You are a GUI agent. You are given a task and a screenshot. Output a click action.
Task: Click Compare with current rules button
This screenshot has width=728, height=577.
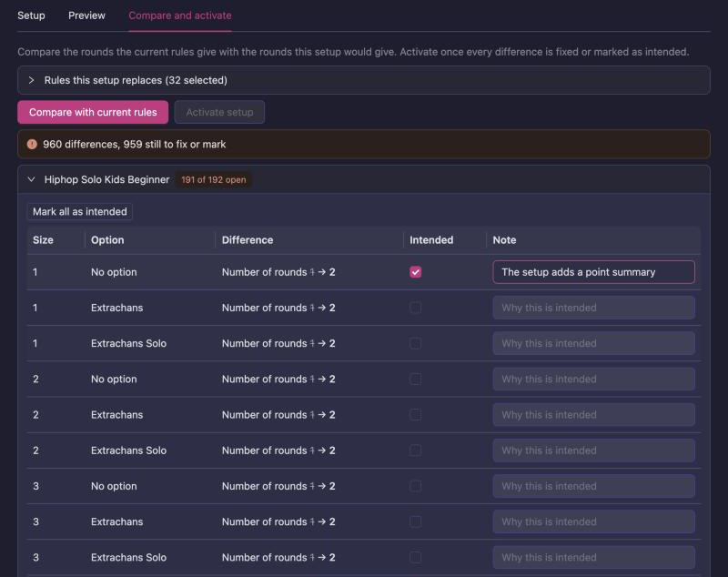93,112
